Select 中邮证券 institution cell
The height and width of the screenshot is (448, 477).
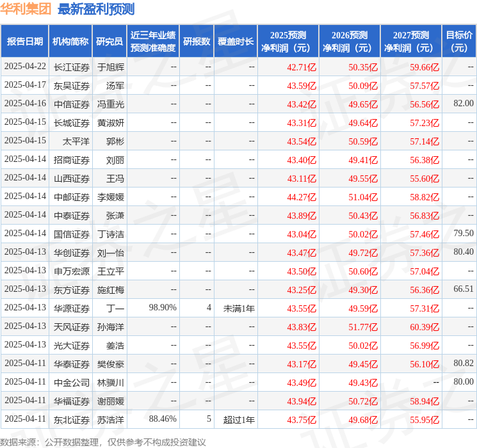tap(72, 197)
